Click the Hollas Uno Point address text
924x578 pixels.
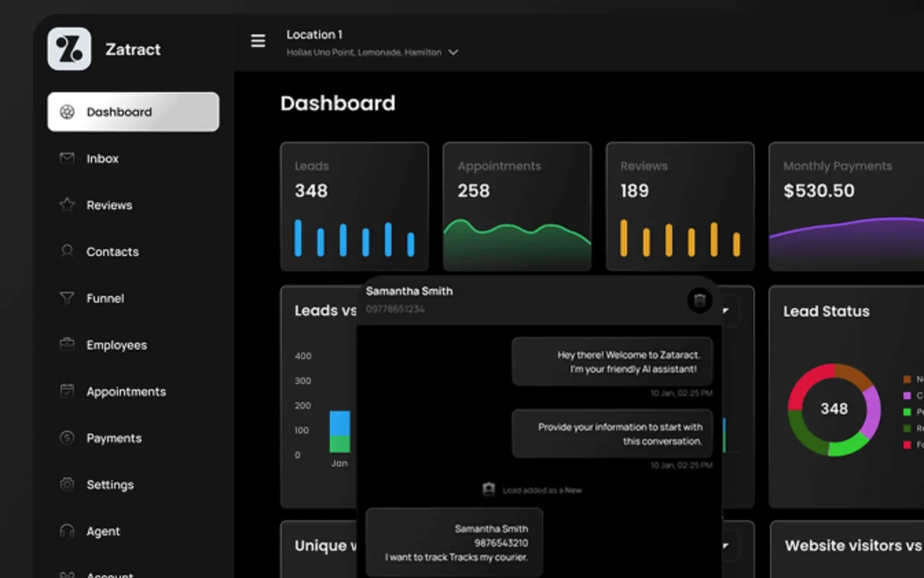point(364,52)
